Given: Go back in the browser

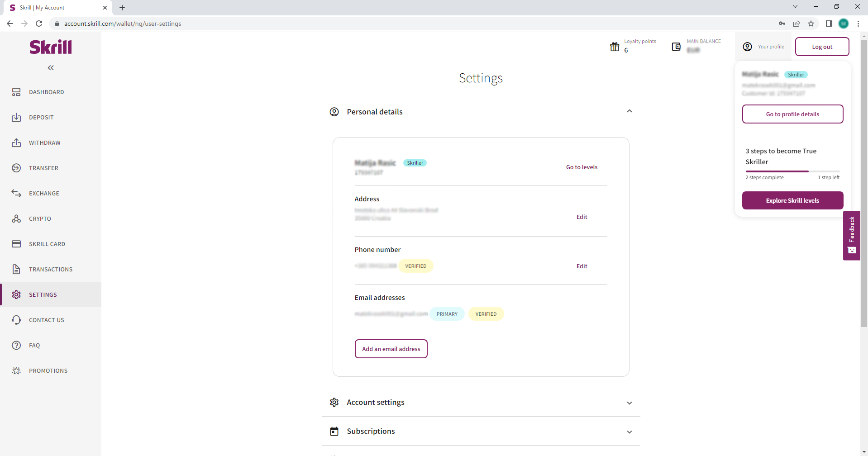Looking at the screenshot, I should click(x=10, y=24).
